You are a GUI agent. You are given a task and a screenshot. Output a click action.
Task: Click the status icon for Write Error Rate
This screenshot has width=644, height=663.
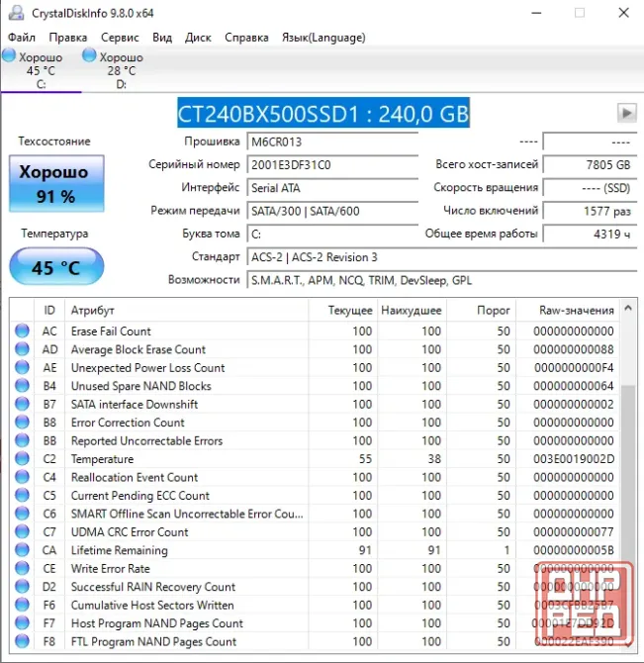click(x=22, y=568)
